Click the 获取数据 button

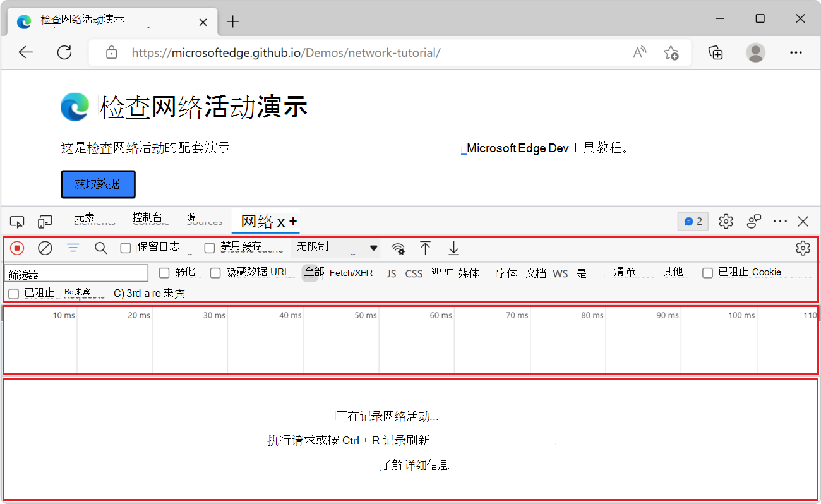pos(98,184)
